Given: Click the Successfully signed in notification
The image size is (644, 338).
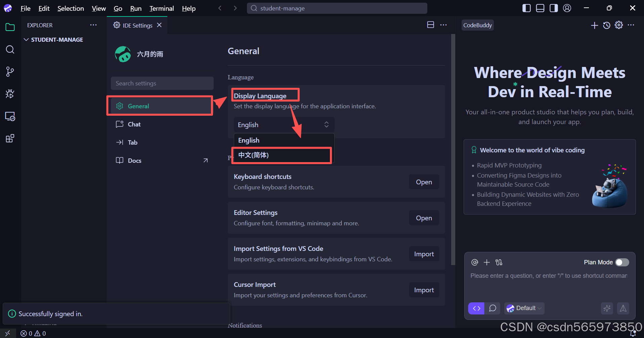Looking at the screenshot, I should coord(116,314).
